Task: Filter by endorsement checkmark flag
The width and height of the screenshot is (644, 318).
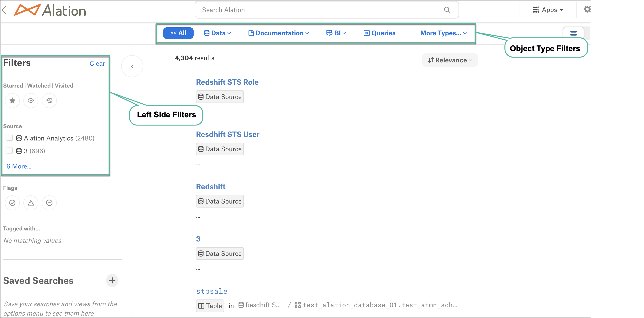Action: [12, 203]
